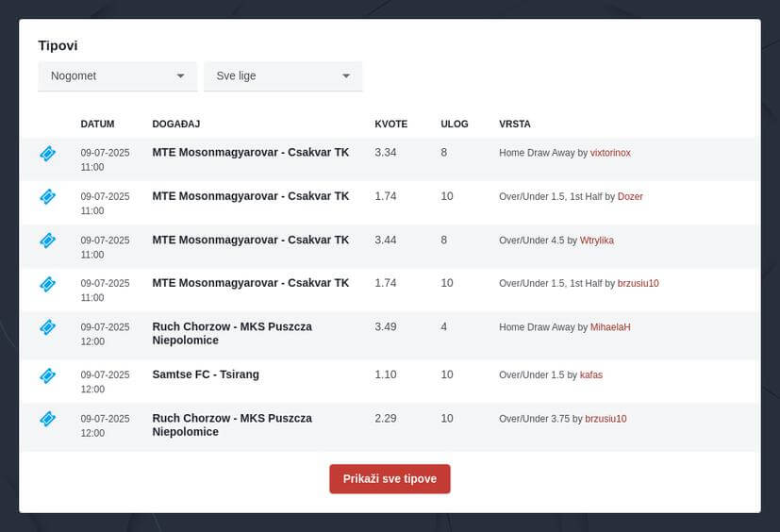
Task: Open the Sve lige league dropdown
Action: point(283,76)
